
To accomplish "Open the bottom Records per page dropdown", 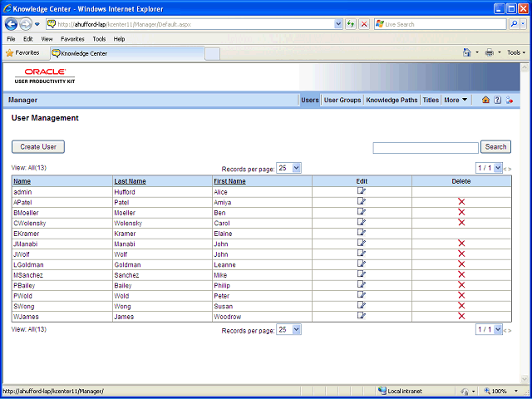I will coord(288,329).
